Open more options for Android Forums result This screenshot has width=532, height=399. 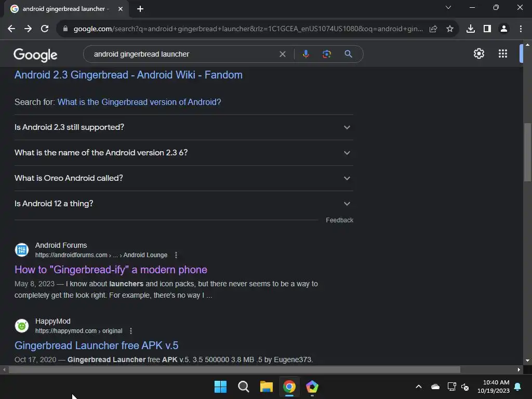click(176, 255)
